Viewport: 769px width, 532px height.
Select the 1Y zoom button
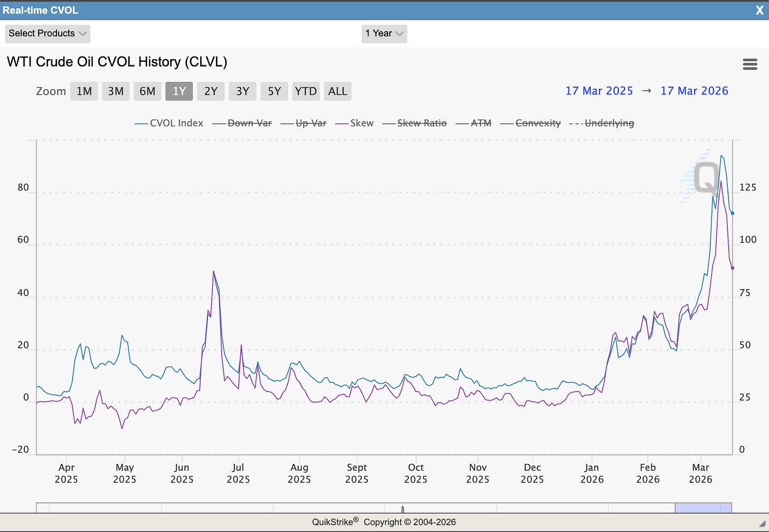click(x=179, y=91)
